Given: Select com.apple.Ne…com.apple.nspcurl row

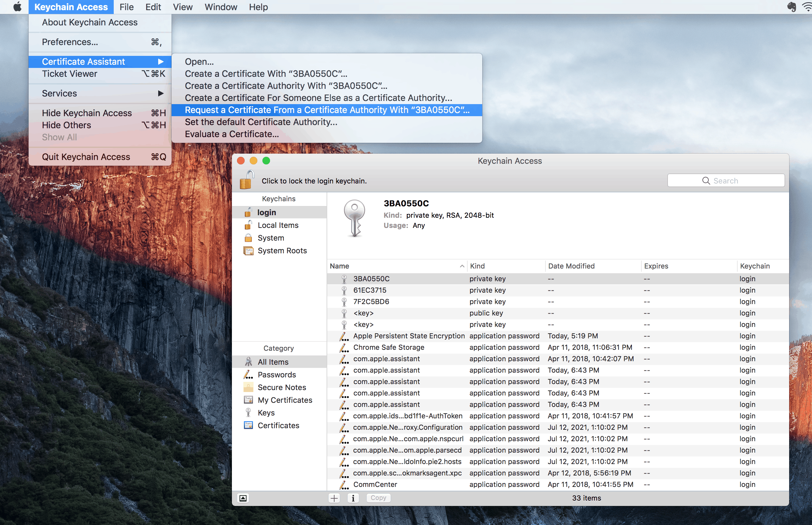Looking at the screenshot, I should [558, 439].
